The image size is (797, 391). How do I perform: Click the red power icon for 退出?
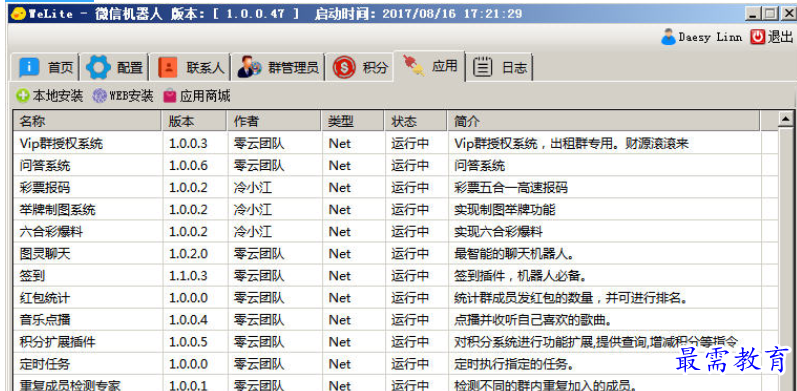[x=757, y=37]
